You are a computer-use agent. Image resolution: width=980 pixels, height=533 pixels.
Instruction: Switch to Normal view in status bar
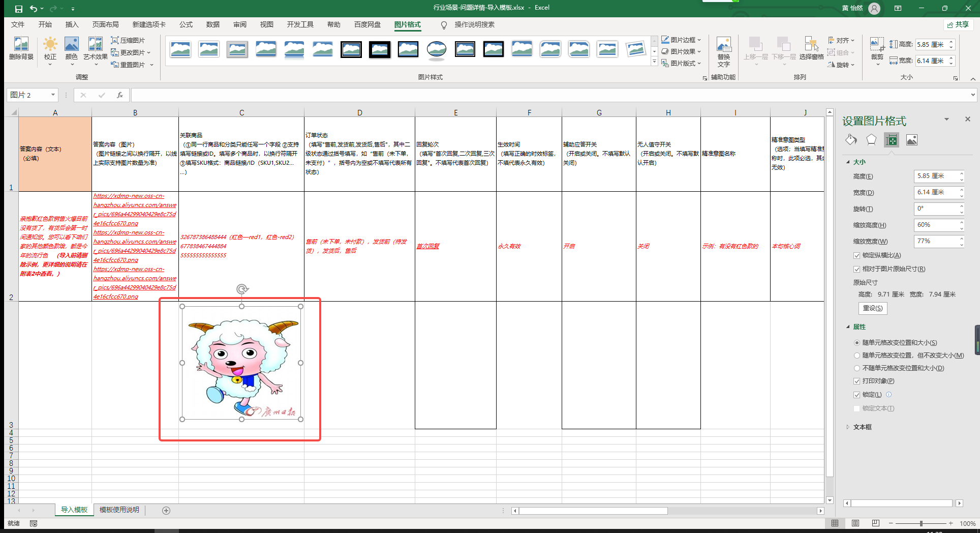pyautogui.click(x=835, y=523)
